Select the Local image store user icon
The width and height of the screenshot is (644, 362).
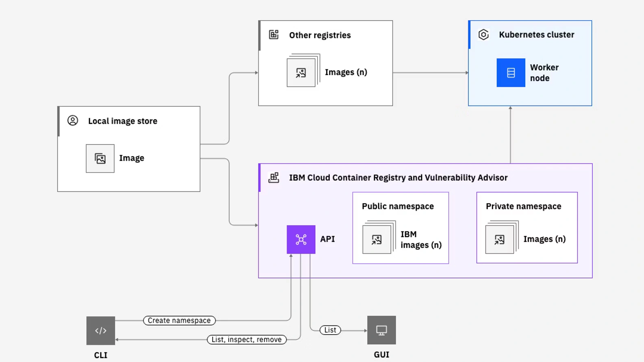pos(73,121)
